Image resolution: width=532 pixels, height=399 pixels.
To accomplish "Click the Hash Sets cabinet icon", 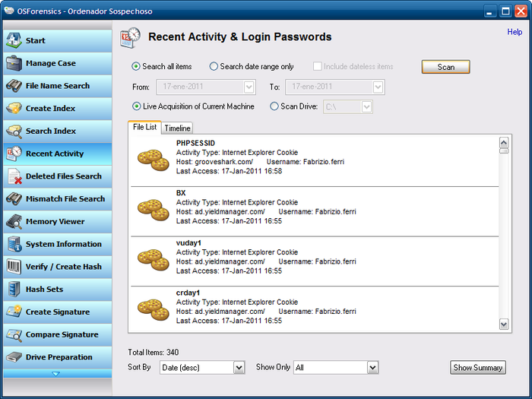I will [14, 290].
